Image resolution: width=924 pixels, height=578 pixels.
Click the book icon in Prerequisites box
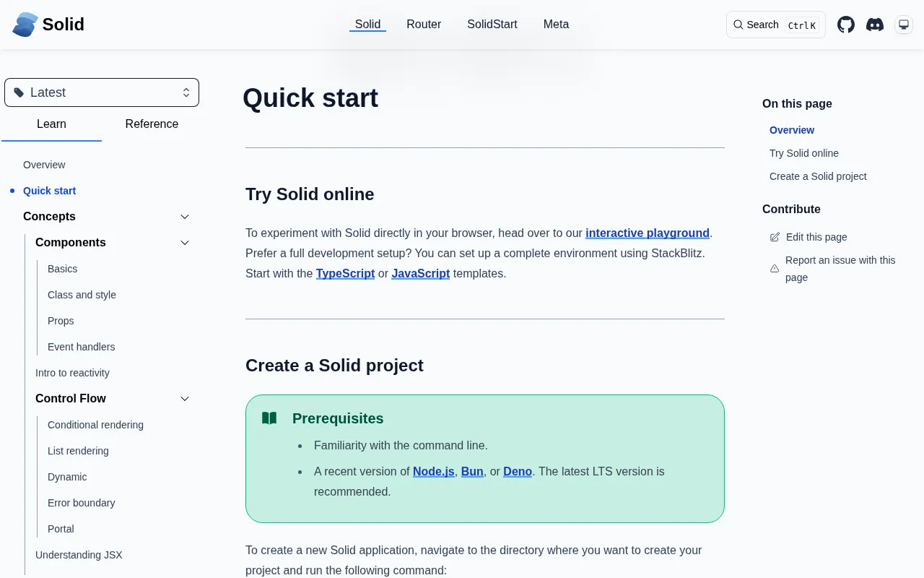point(269,418)
